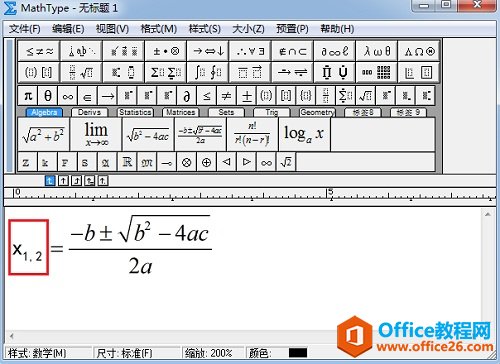The height and width of the screenshot is (364, 500).
Task: Insert the small square root template
Action: 366,96
